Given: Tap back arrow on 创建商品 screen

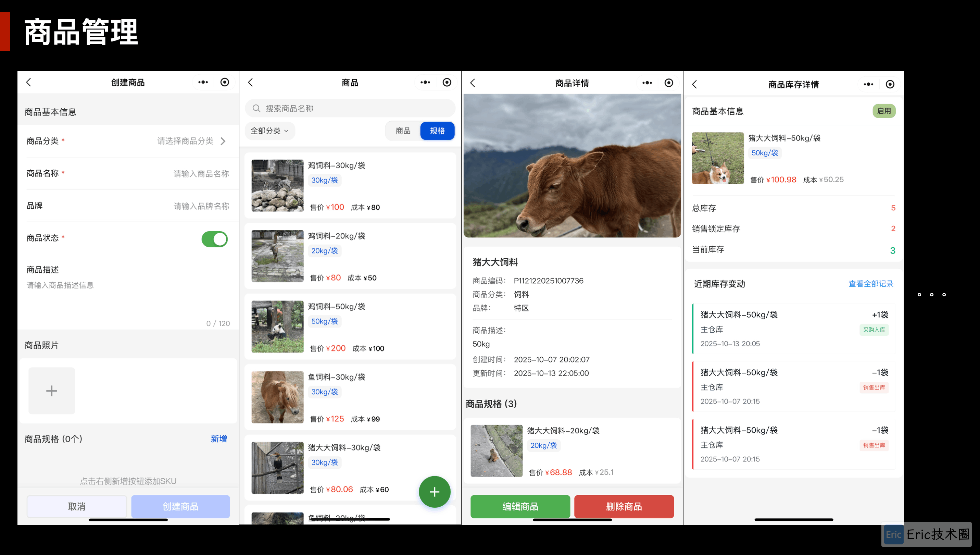Looking at the screenshot, I should tap(28, 82).
